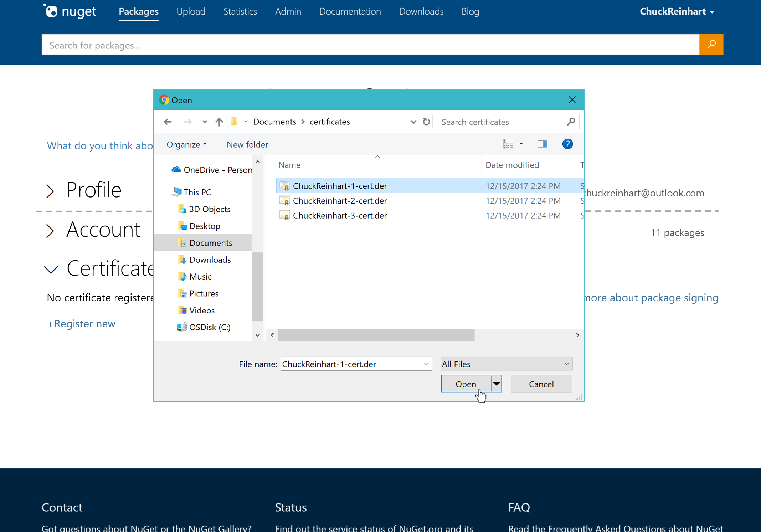The width and height of the screenshot is (761, 532).
Task: Click the navigation pane scroll down arrow
Action: [x=258, y=335]
